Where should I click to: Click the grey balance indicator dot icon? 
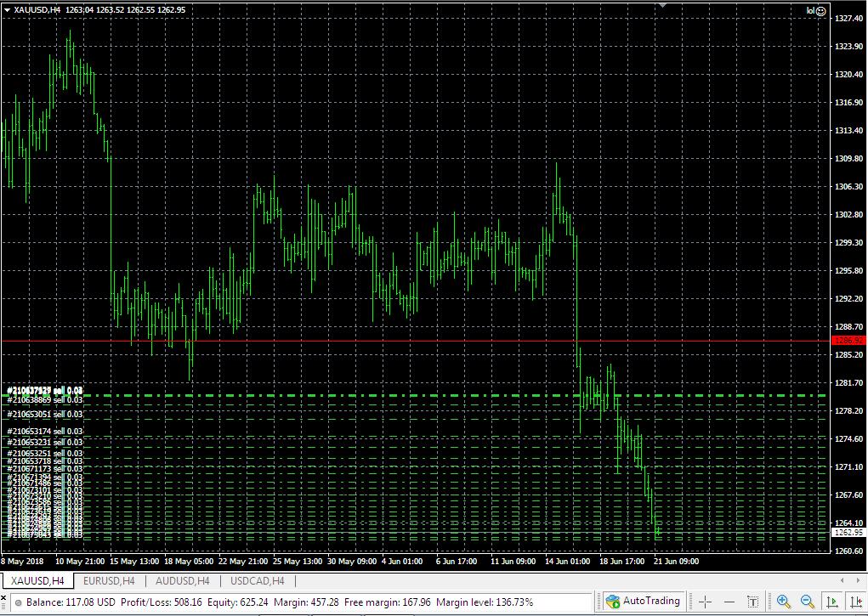point(18,602)
